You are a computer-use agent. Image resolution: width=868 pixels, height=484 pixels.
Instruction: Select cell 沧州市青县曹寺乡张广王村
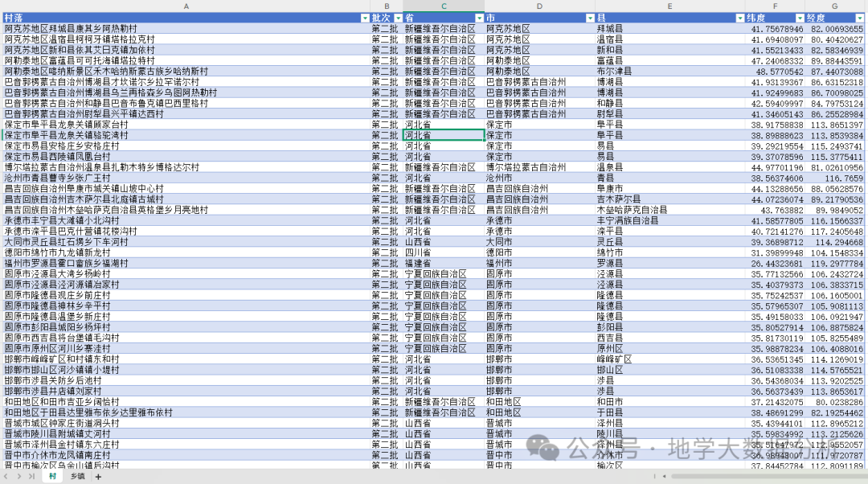tap(186, 178)
